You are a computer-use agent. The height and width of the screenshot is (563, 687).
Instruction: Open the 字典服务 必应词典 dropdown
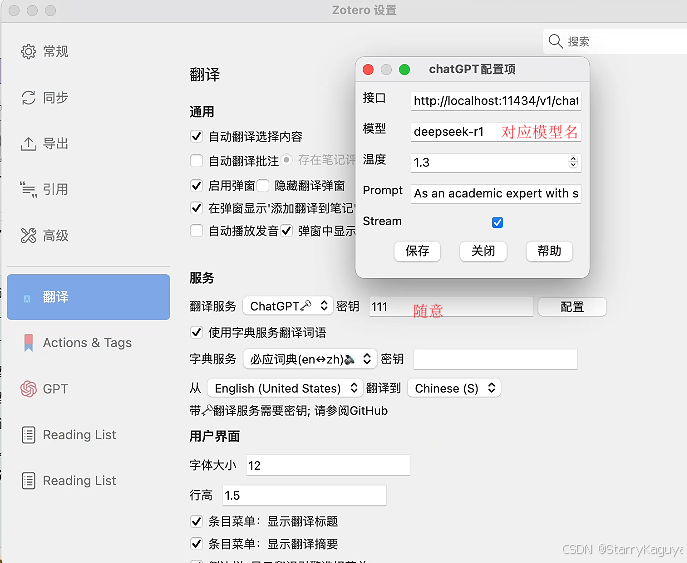309,359
